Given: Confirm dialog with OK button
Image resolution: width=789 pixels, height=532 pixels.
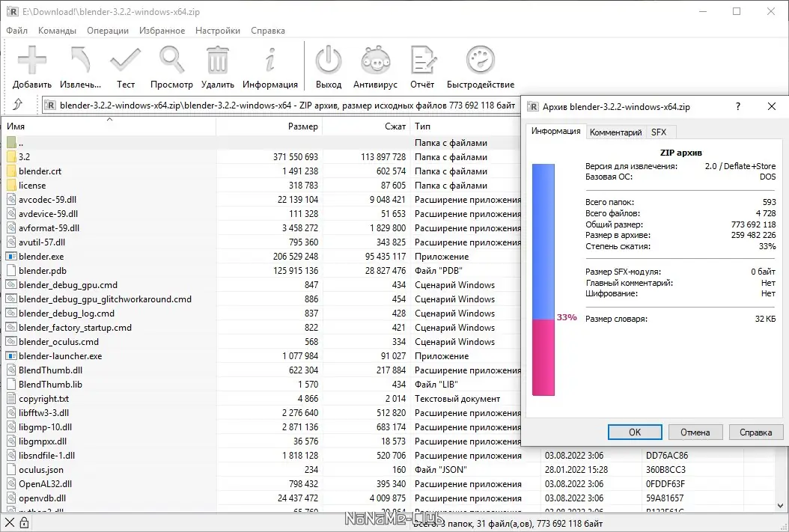Looking at the screenshot, I should coord(635,432).
